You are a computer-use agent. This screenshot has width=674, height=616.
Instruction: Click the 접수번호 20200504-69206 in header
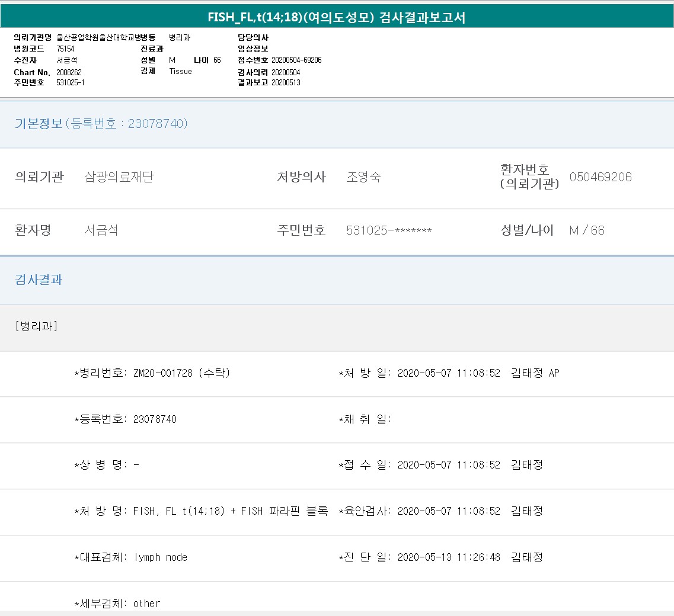point(296,60)
